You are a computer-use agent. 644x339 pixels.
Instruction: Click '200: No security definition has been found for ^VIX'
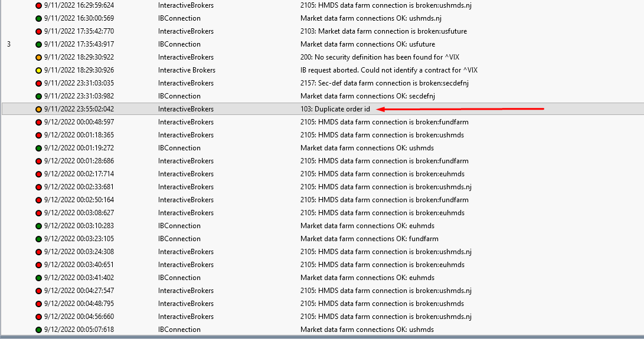(x=380, y=57)
